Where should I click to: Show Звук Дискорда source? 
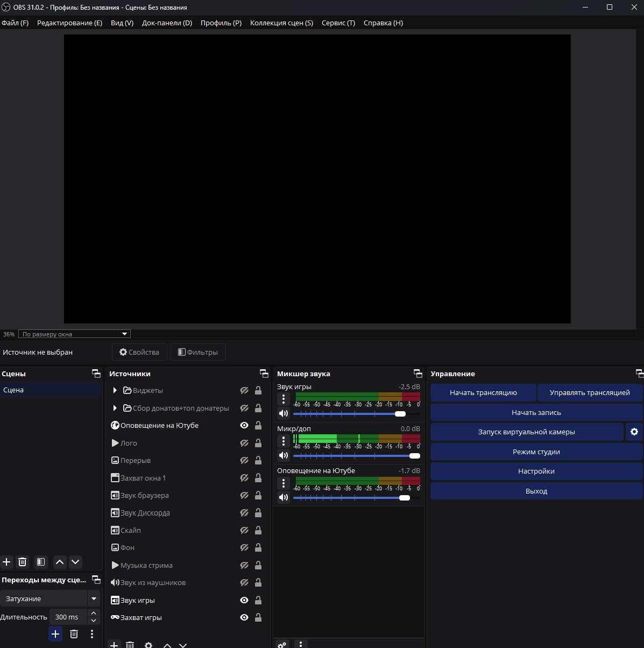tap(244, 513)
